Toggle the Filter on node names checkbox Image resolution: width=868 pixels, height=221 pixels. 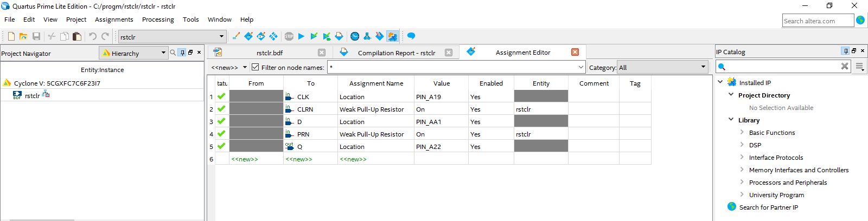pos(256,67)
